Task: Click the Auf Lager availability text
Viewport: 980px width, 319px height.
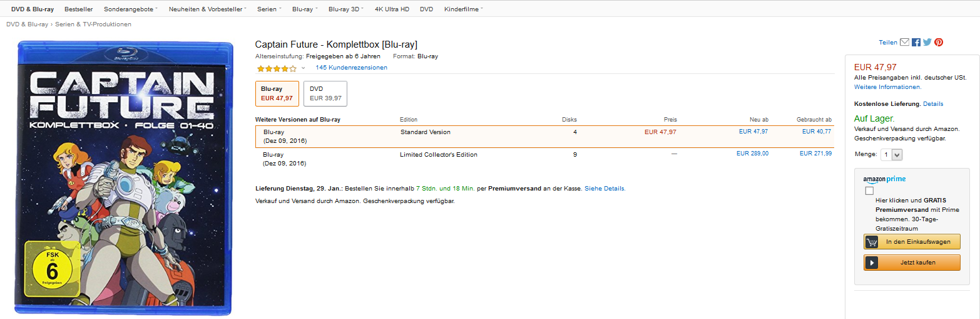Action: 874,118
